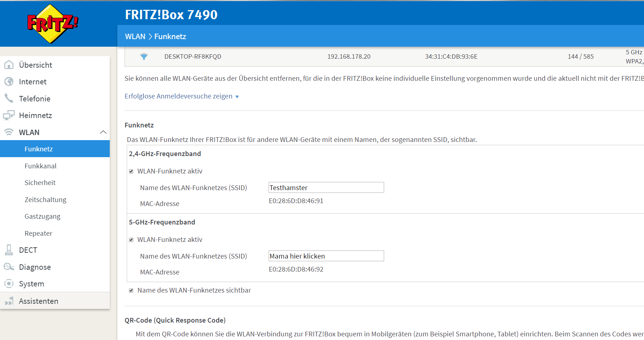This screenshot has width=644, height=340.
Task: Select the Funknetz submenu item
Action: (x=55, y=149)
